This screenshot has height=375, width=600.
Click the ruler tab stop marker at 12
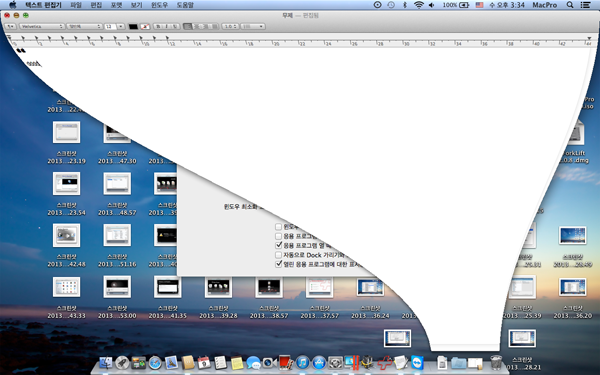[x=167, y=38]
